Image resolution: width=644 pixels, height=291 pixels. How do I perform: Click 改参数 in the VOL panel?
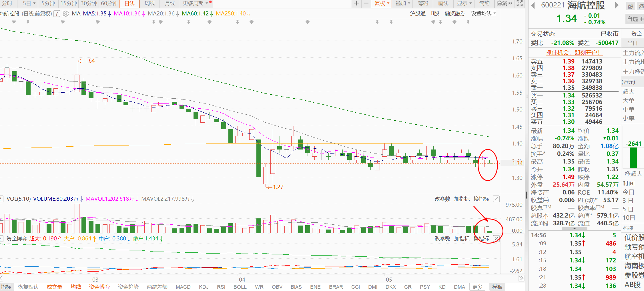pos(442,199)
